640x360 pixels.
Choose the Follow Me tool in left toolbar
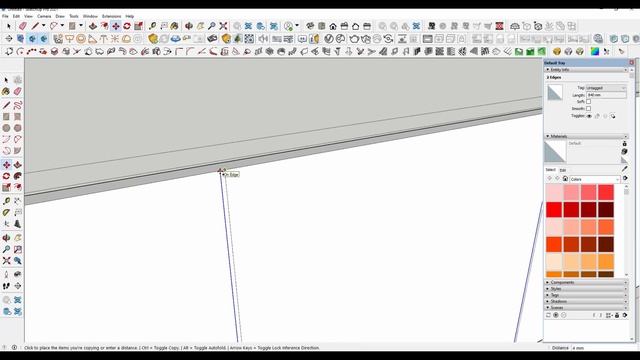pos(18,176)
